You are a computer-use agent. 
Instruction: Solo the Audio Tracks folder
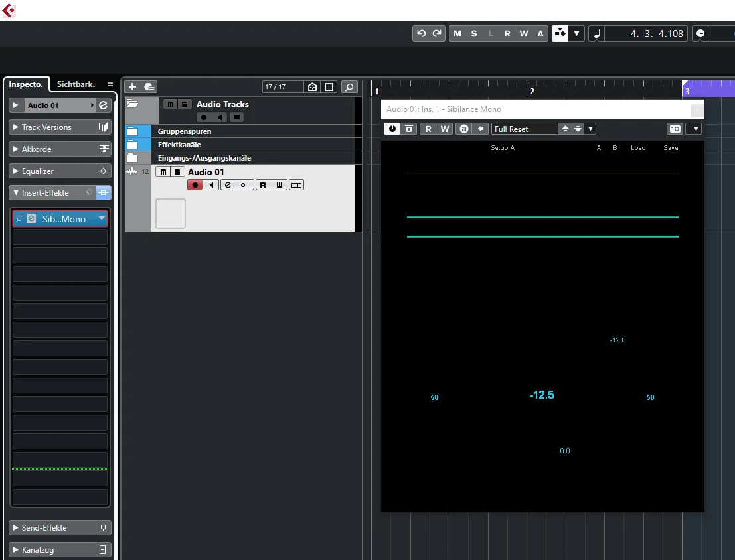click(184, 104)
